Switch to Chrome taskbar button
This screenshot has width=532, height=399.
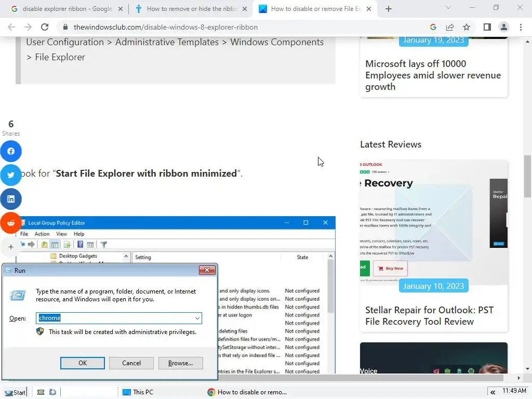248,392
